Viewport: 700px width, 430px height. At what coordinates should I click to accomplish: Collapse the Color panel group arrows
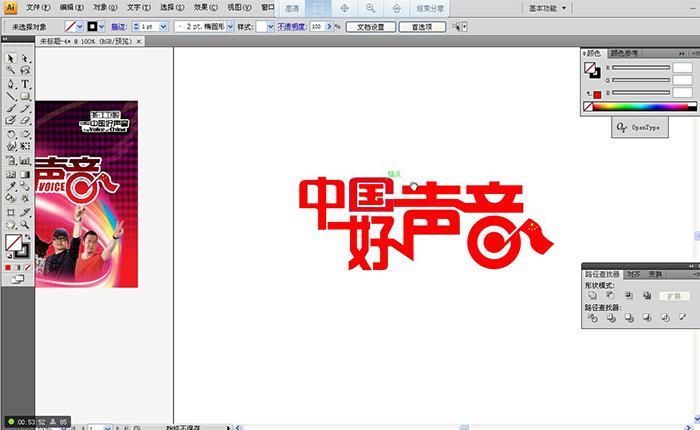point(682,53)
